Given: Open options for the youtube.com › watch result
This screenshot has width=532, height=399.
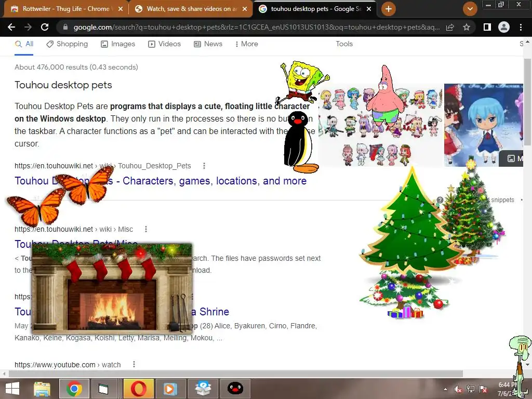Looking at the screenshot, I should click(134, 364).
